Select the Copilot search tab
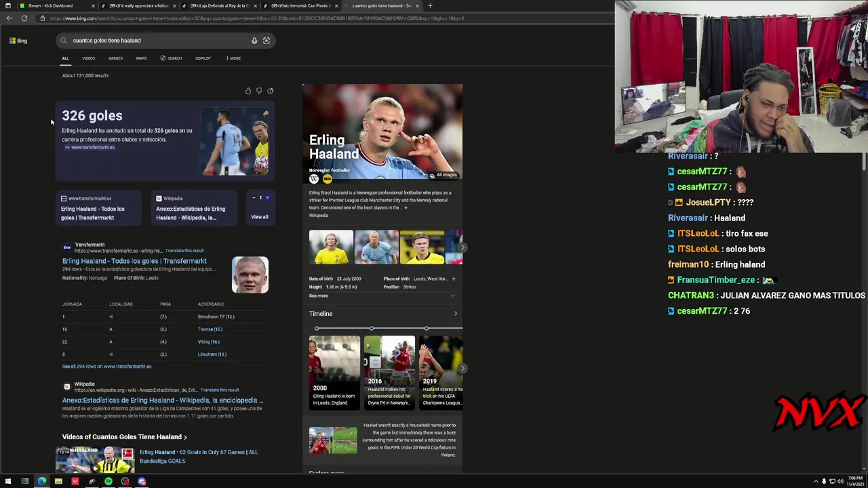 pos(203,58)
